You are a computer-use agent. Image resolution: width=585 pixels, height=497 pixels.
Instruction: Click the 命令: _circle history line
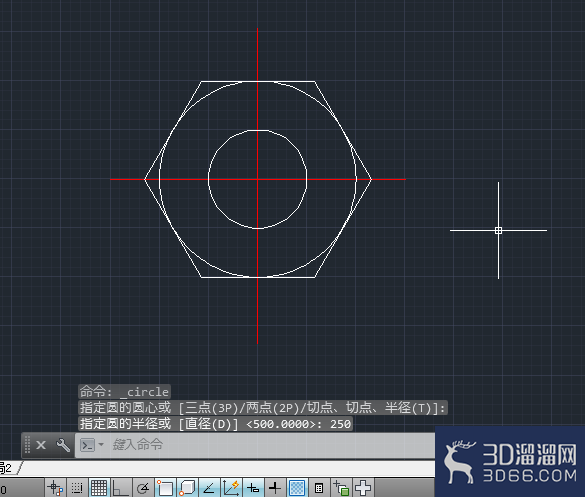pos(124,392)
